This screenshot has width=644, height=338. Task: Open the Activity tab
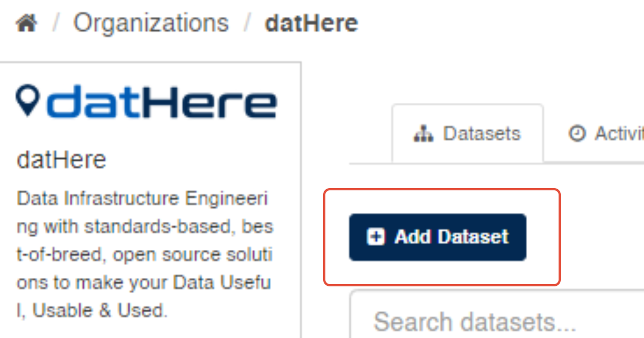[610, 134]
